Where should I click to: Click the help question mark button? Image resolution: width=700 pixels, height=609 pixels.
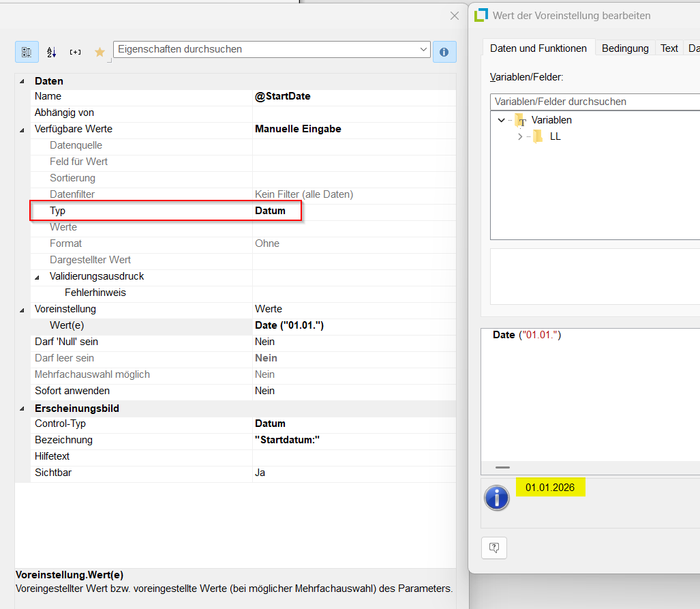[494, 548]
